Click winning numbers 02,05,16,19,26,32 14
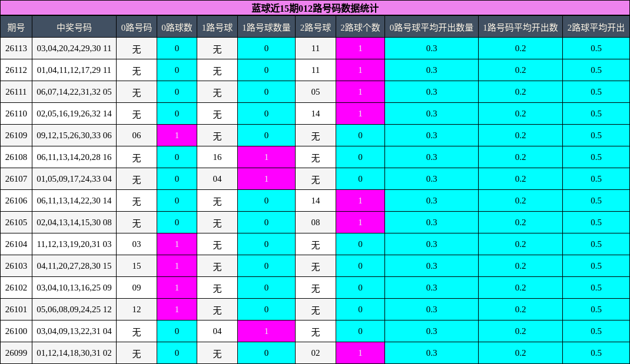The width and height of the screenshot is (630, 364). (74, 113)
